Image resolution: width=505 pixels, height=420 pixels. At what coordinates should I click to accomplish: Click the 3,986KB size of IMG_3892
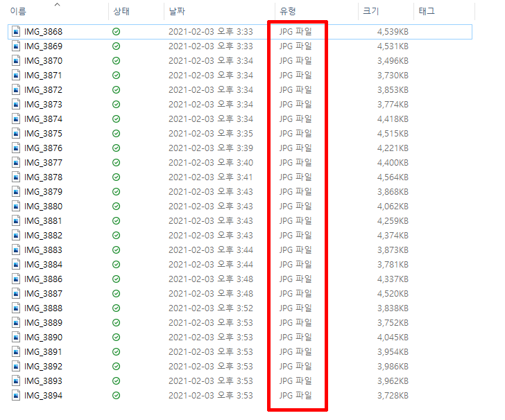click(393, 366)
